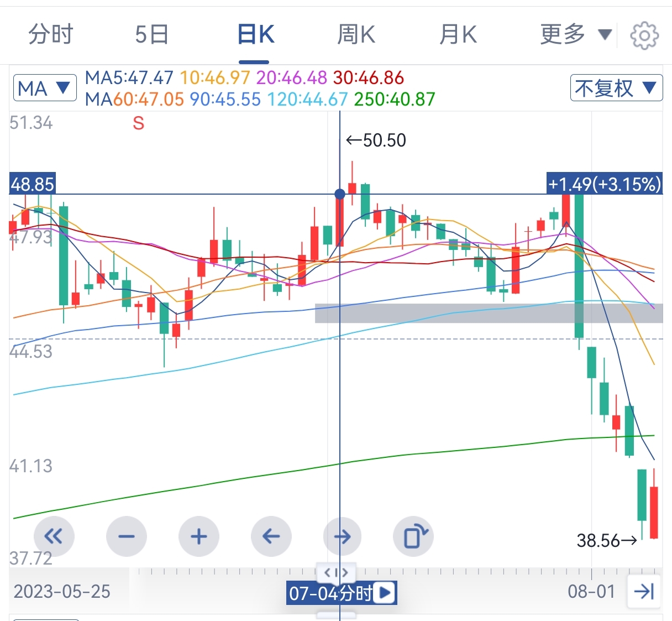This screenshot has width=672, height=621.
Task: Zoom in chart with plus button
Action: tap(198, 536)
